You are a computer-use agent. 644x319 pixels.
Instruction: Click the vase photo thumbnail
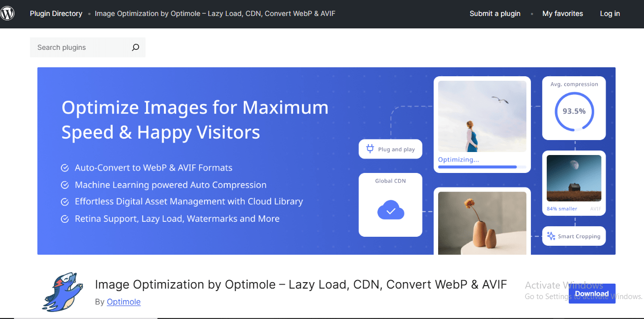pyautogui.click(x=482, y=223)
